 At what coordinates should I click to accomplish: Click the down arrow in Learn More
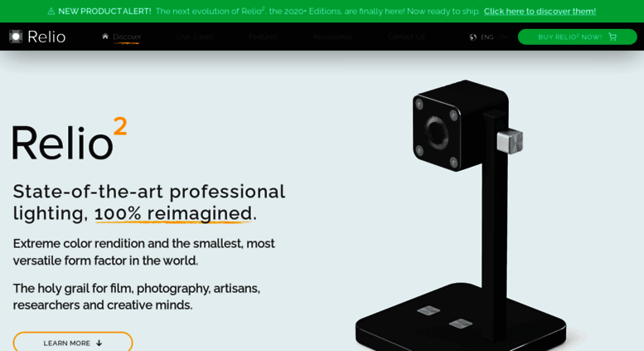pos(99,344)
